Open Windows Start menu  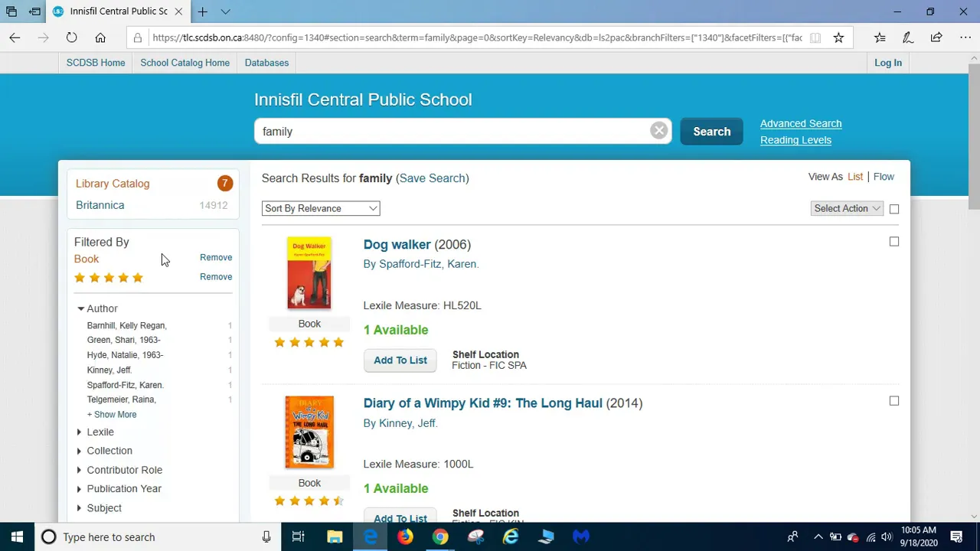17,537
